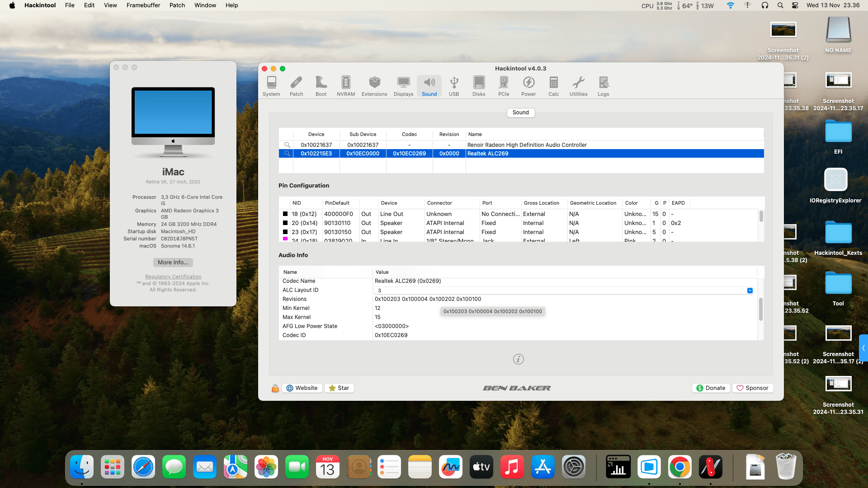Switch to the PCIe pane
Image resolution: width=868 pixels, height=488 pixels.
[x=503, y=85]
